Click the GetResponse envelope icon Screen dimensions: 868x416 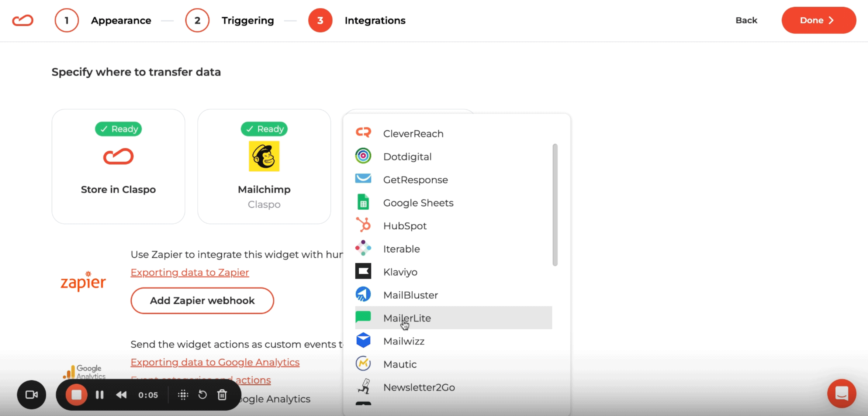tap(363, 178)
